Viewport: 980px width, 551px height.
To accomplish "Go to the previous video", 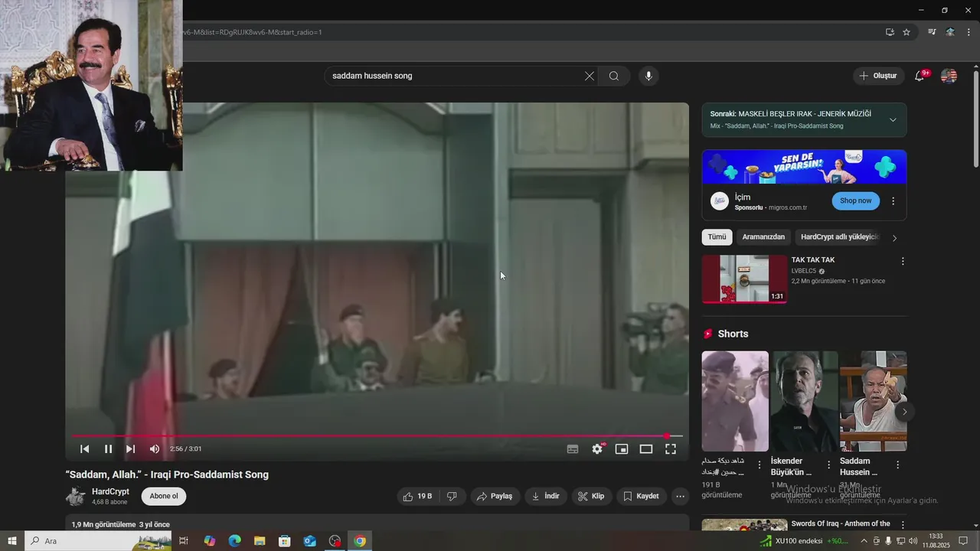I will (x=85, y=449).
